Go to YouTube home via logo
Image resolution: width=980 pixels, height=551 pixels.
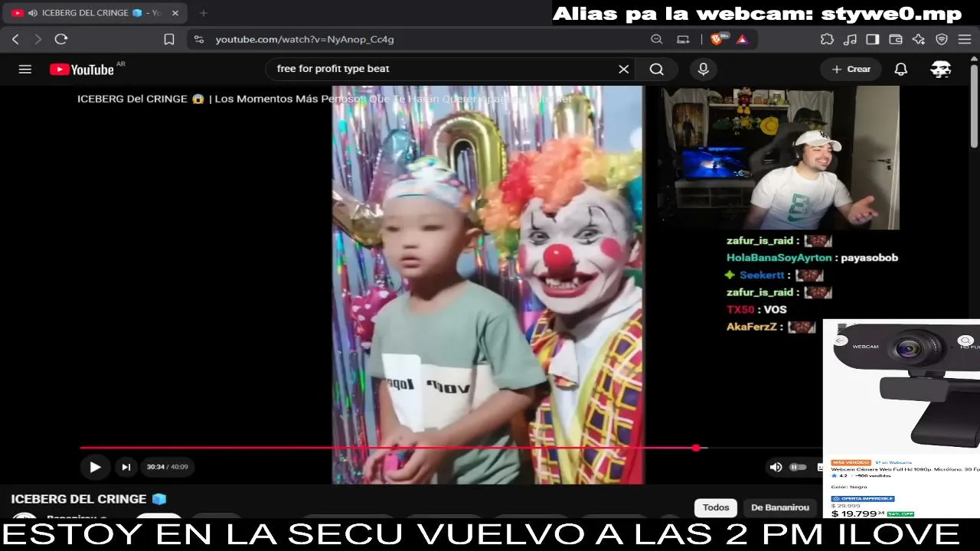[82, 70]
